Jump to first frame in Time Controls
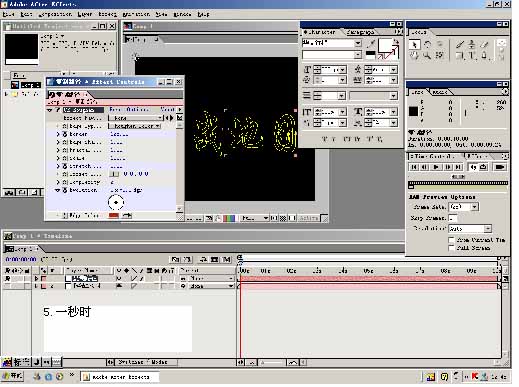Image resolution: width=519 pixels, height=387 pixels. click(x=414, y=167)
